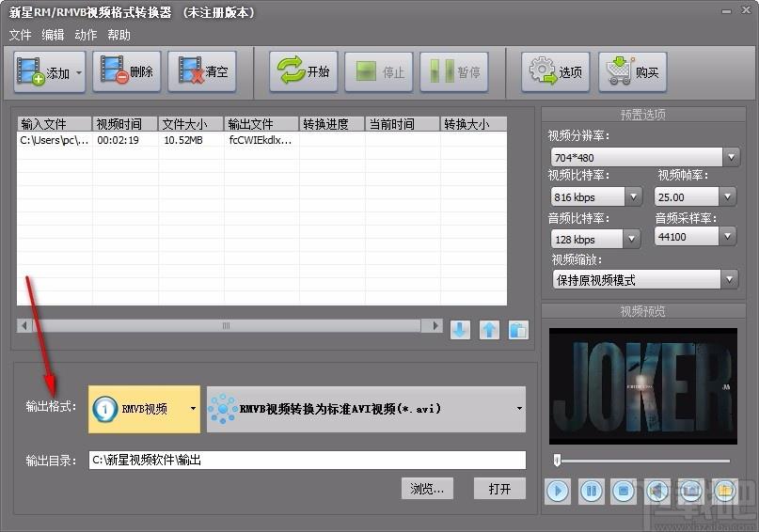The image size is (759, 532).
Task: Click the JOKER video preview thumbnail
Action: click(x=642, y=386)
